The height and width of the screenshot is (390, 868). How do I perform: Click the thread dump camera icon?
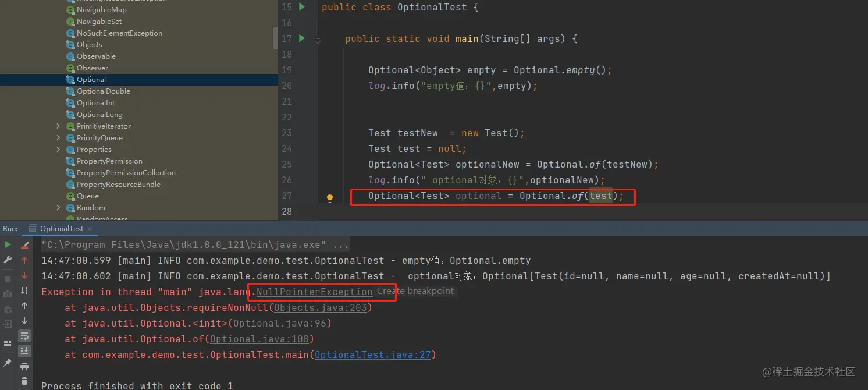click(8, 295)
